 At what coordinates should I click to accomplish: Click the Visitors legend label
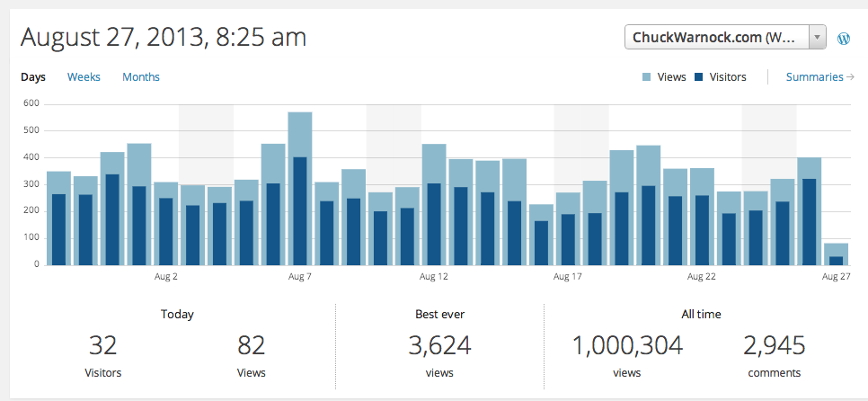tap(728, 77)
